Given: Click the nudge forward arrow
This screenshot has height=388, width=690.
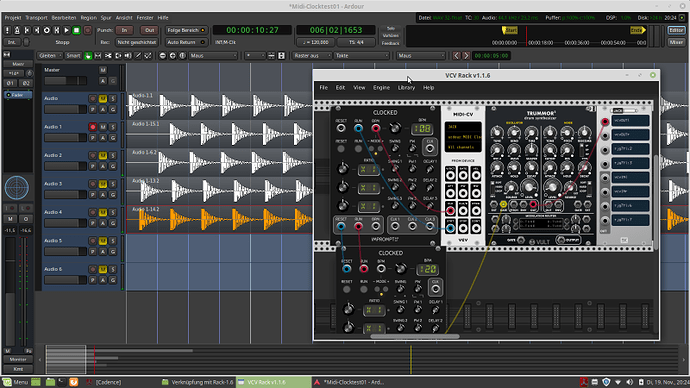Looking at the screenshot, I should pos(466,56).
